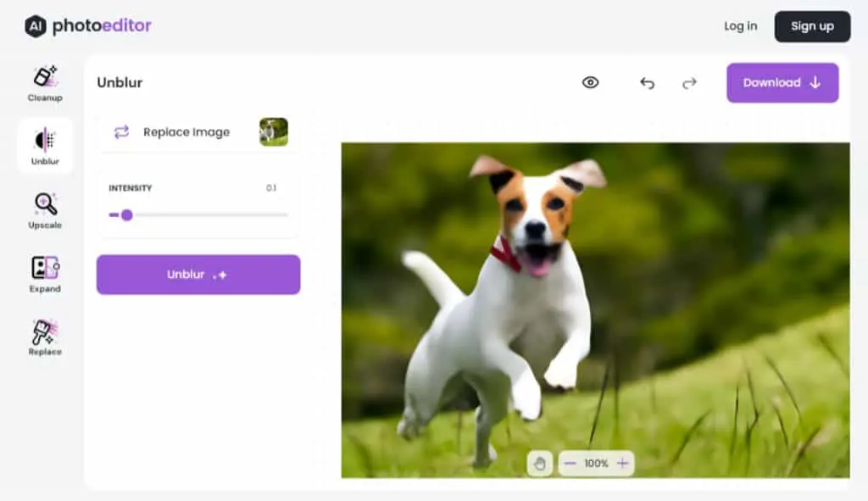Open the Upscale tool
Viewport: 868px width, 501px height.
click(x=45, y=210)
